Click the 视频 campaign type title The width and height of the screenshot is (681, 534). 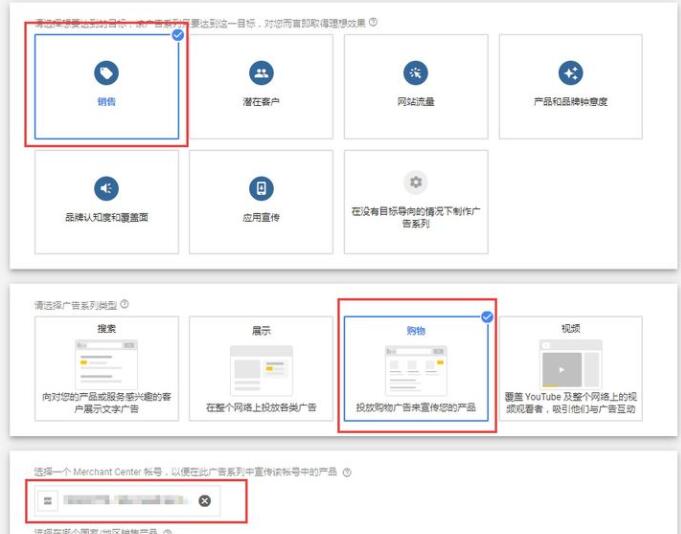point(570,328)
